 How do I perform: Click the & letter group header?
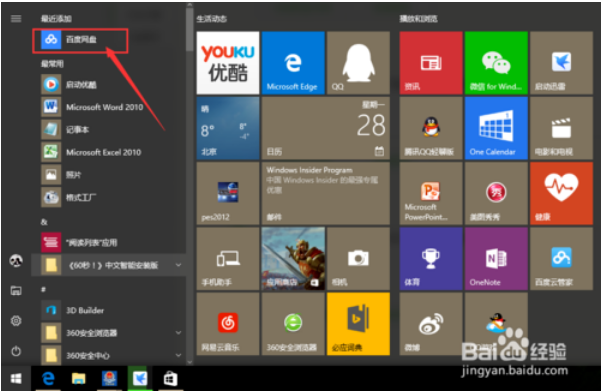[44, 222]
